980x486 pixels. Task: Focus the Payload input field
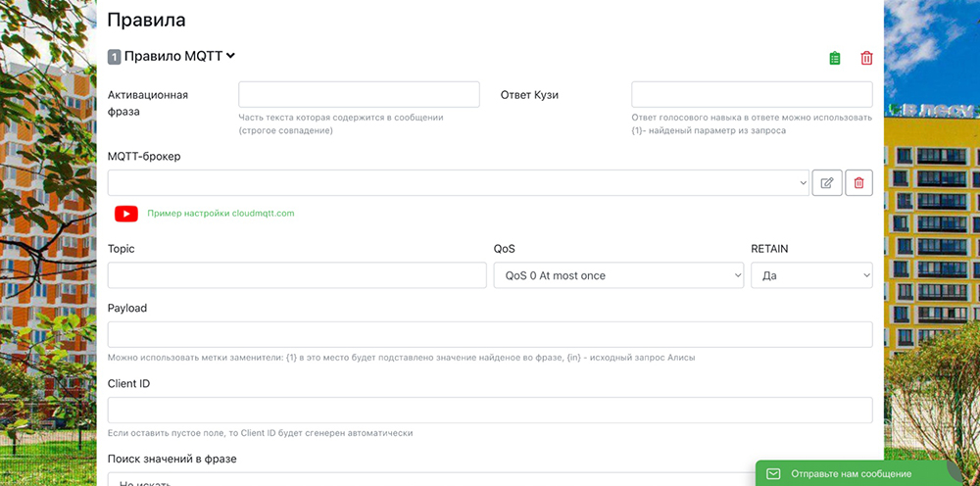click(x=490, y=334)
